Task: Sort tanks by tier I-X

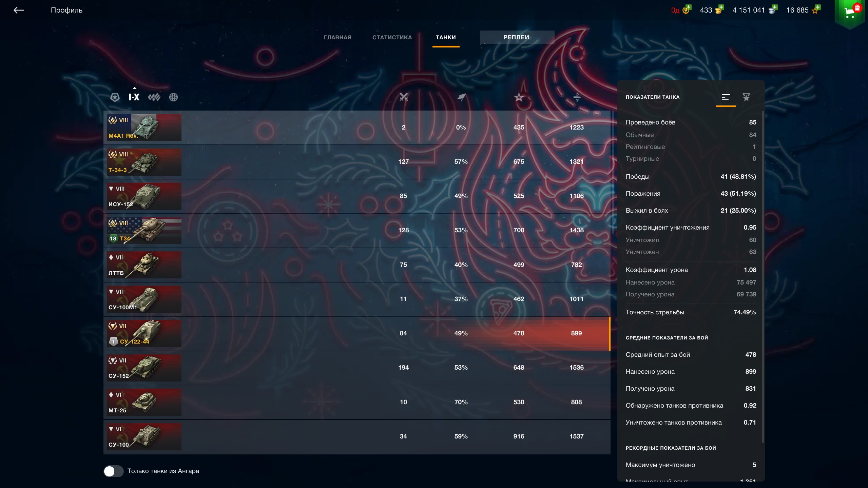Action: point(134,97)
